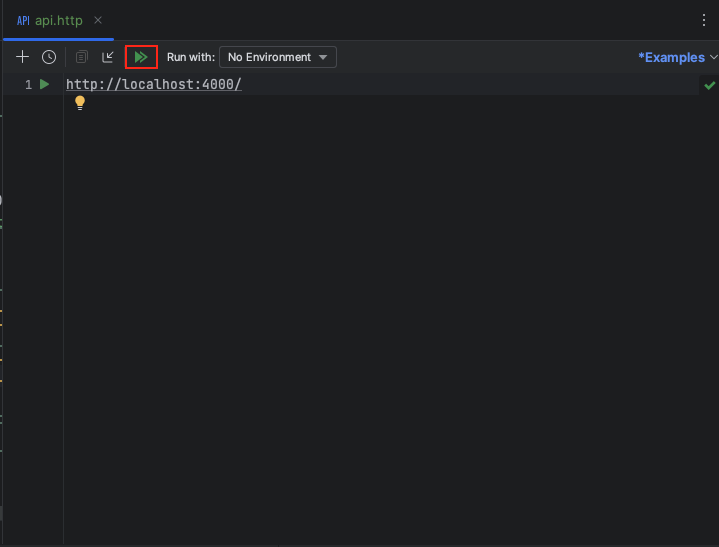This screenshot has height=547, width=719.
Task: Click the Open Log document icon
Action: [x=82, y=57]
